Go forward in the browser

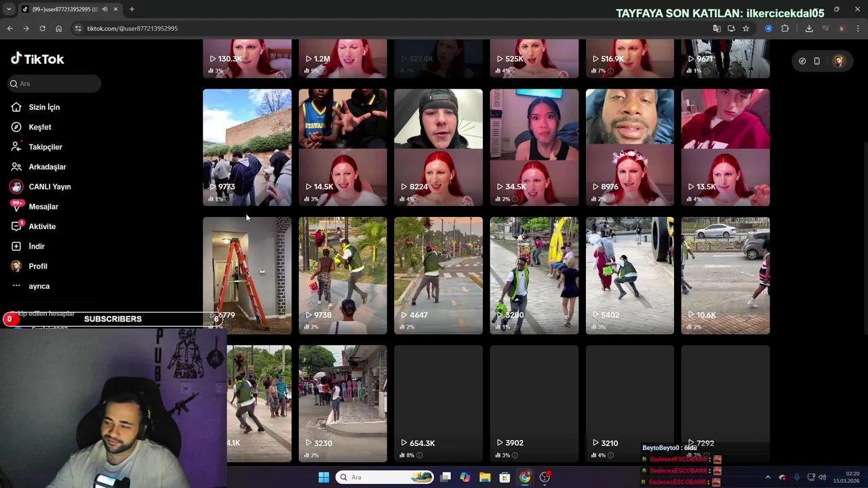[26, 28]
